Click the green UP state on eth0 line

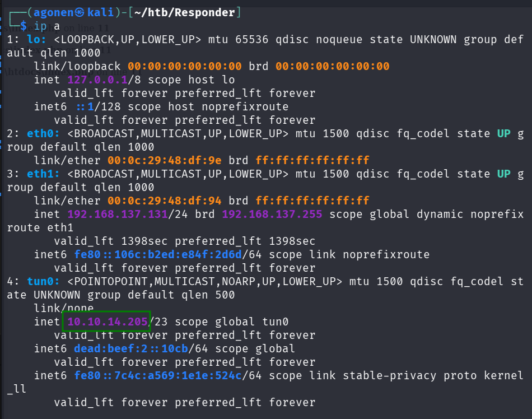[504, 133]
